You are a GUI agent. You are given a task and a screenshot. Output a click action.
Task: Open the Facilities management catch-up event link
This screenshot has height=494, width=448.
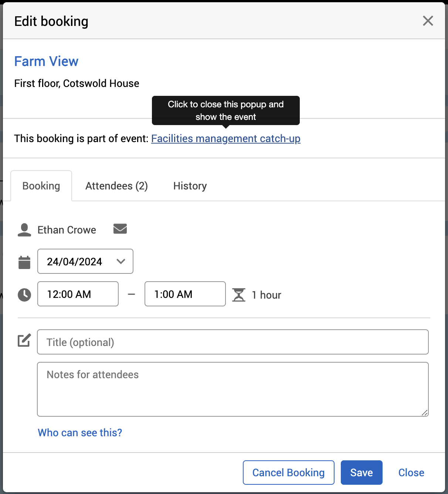[225, 138]
